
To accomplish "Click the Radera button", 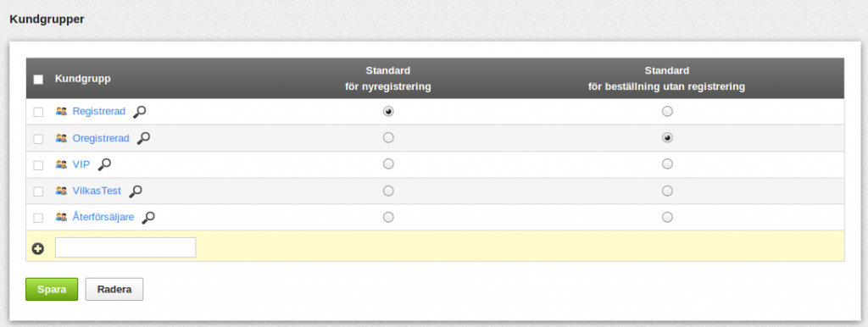I will 114,290.
